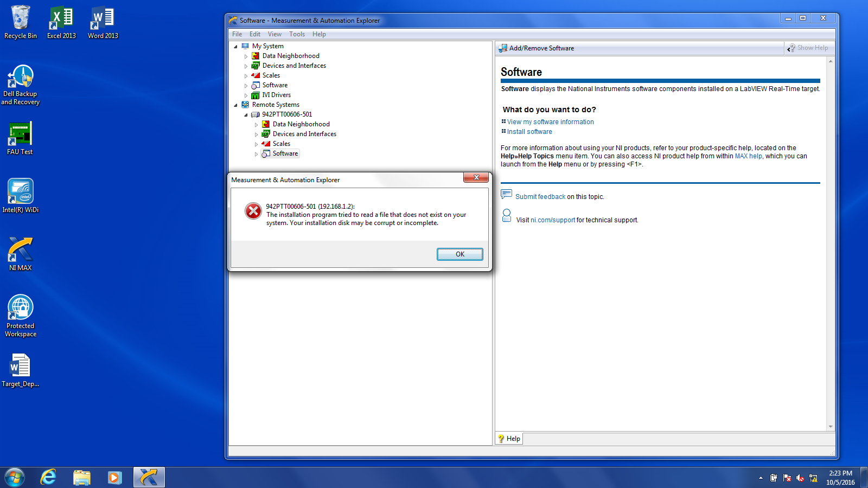Select My System computer icon

pos(245,46)
